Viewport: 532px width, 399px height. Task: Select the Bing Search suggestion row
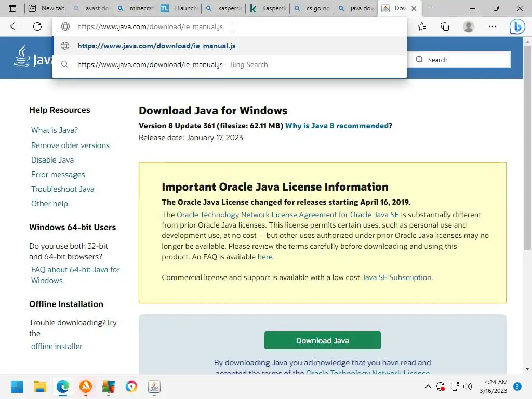[x=230, y=64]
